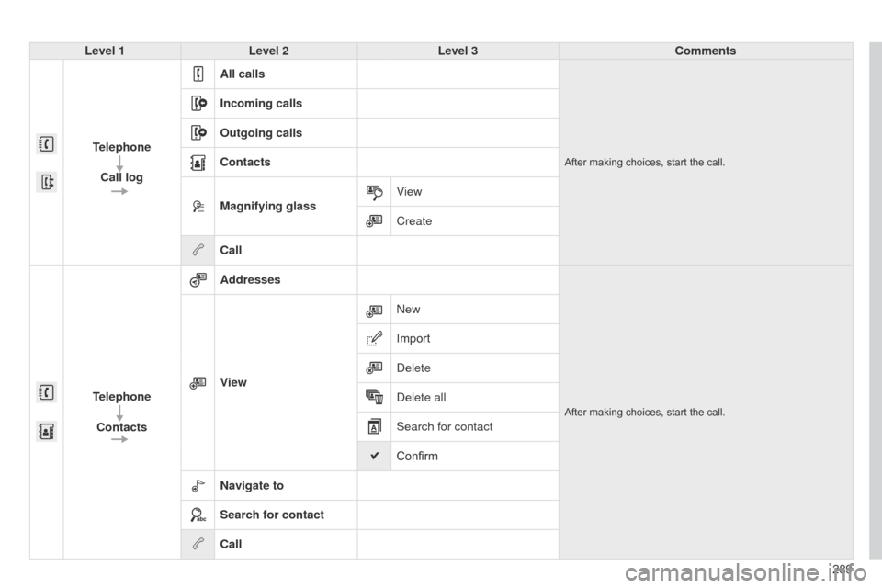
Task: Click the All calls icon
Action: 198,74
